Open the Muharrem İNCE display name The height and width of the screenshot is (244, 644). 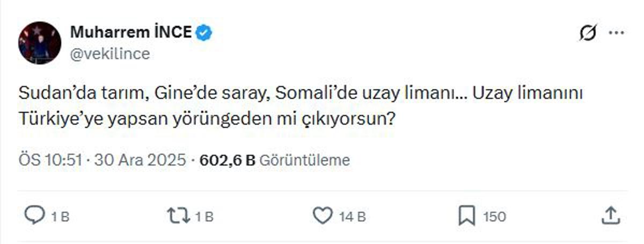point(130,33)
